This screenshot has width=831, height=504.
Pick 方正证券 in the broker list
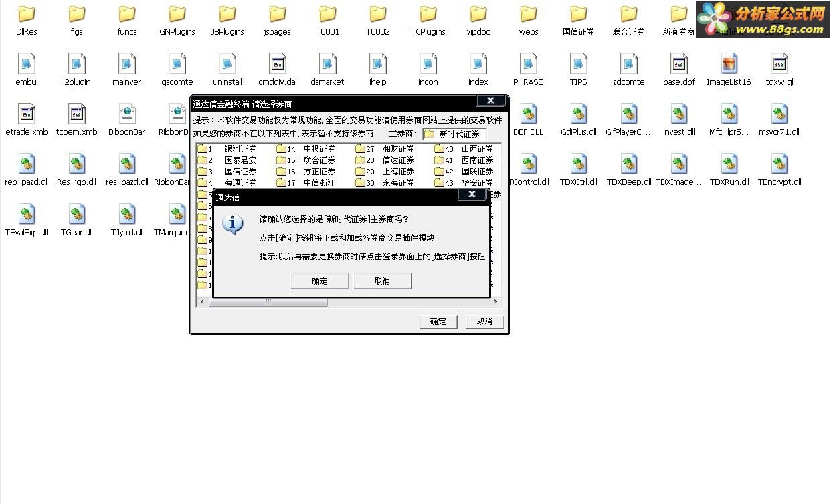(319, 172)
